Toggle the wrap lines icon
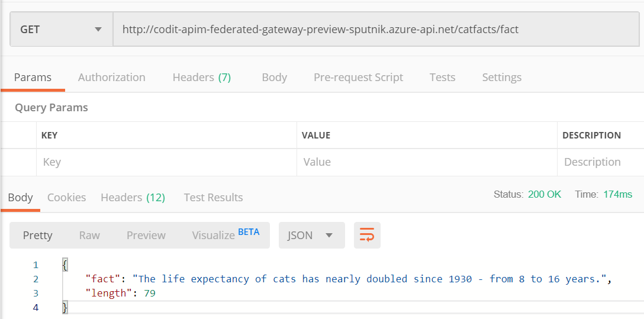Image resolution: width=644 pixels, height=319 pixels. (367, 236)
